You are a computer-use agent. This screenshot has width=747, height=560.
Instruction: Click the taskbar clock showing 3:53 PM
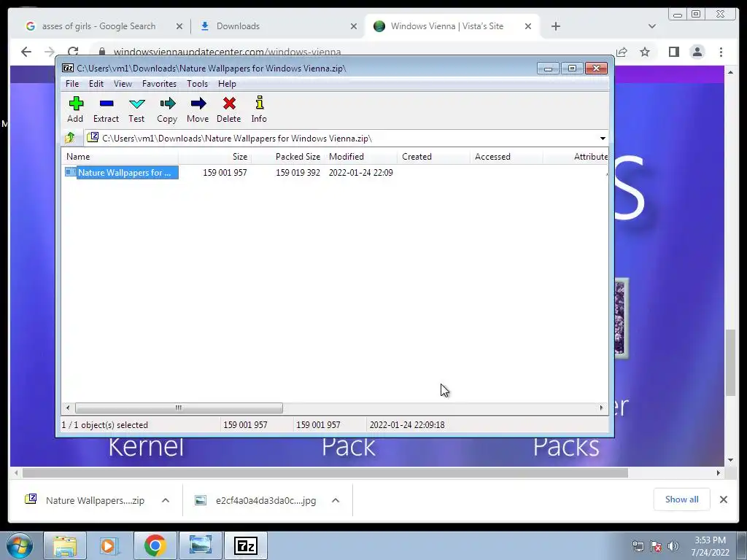coord(711,546)
